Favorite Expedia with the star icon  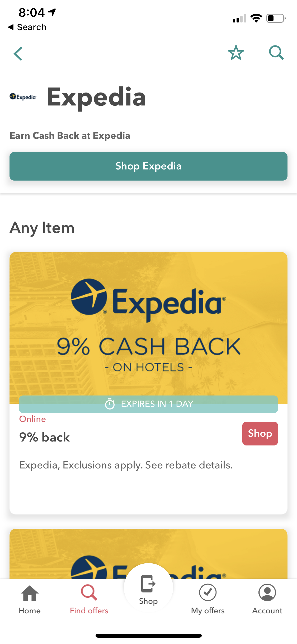[x=236, y=53]
